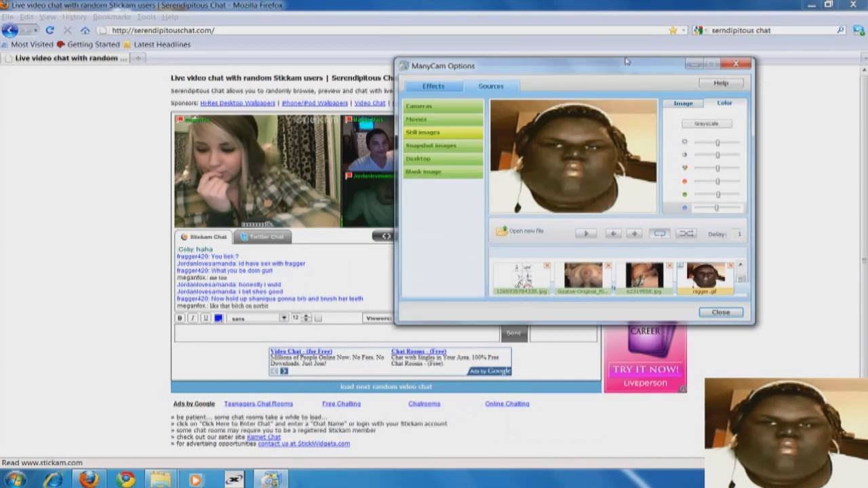Reload the page with the refresh icon
This screenshot has width=868, height=488.
coord(50,30)
